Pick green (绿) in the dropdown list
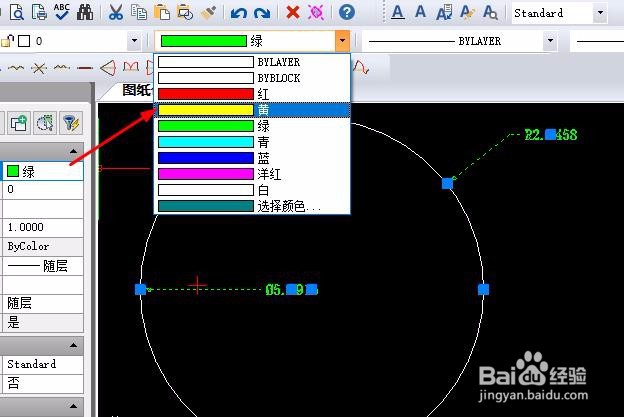The height and width of the screenshot is (417, 624). [x=252, y=126]
